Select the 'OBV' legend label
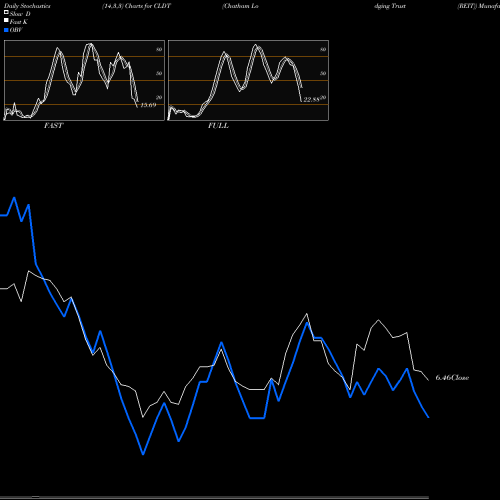The height and width of the screenshot is (500, 500). 16,30
